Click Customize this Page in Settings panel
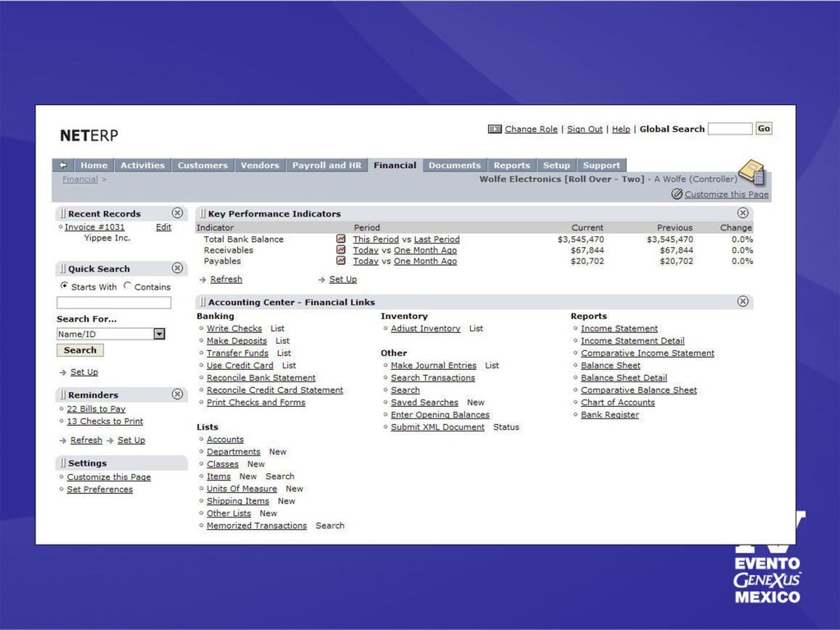This screenshot has width=840, height=630. 109,477
